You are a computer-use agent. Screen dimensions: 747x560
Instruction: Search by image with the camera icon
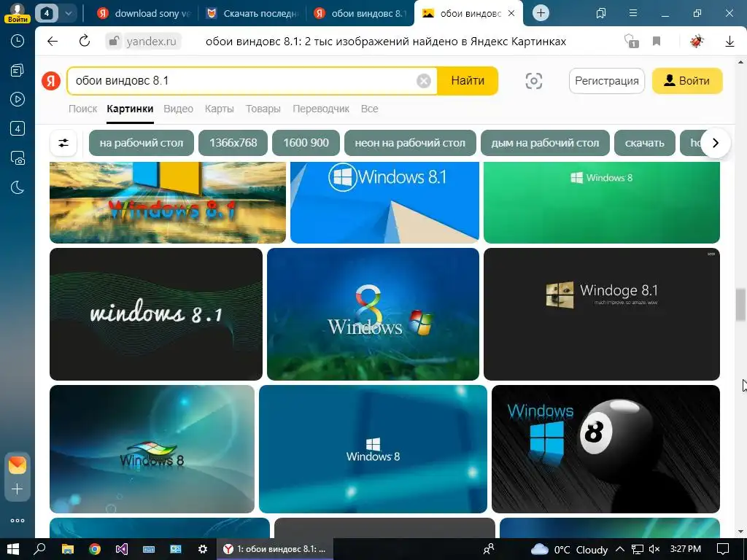coord(533,80)
